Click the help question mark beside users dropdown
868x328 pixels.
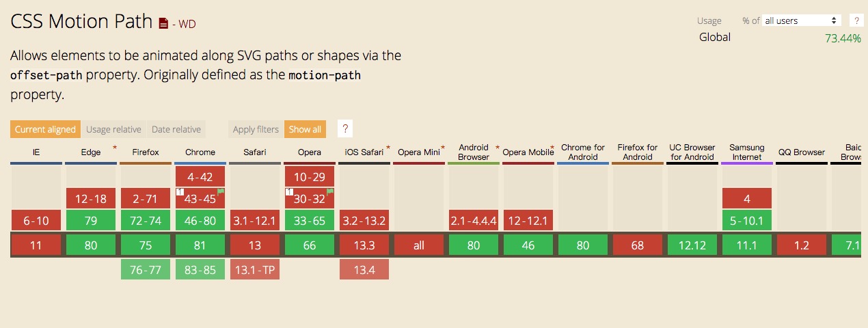[x=855, y=20]
